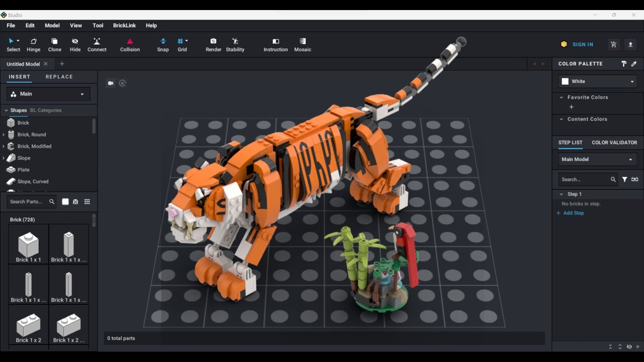The height and width of the screenshot is (362, 644).
Task: Select the paint roller icon in Color Palette
Action: (x=624, y=64)
